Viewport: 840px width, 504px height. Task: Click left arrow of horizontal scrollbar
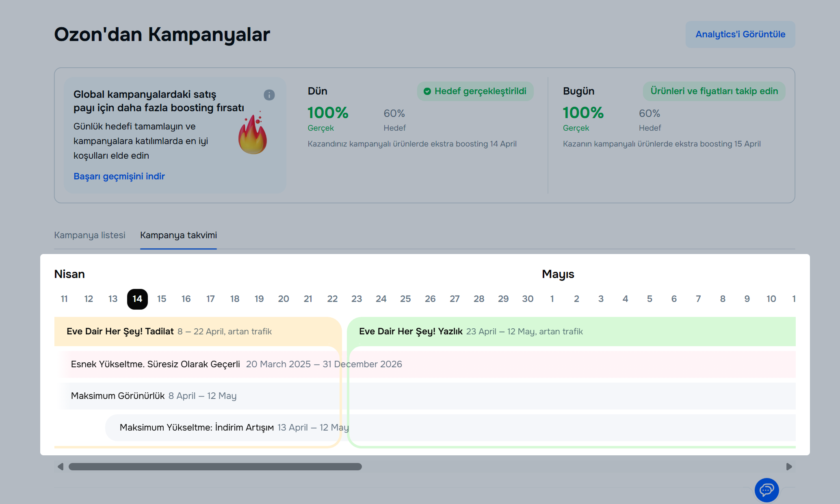click(61, 467)
